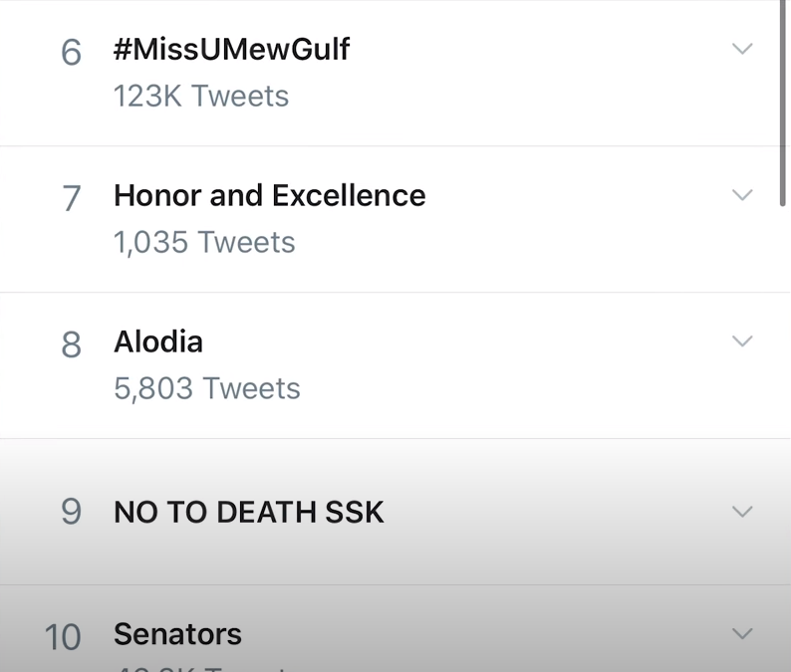The image size is (791, 672).
Task: Click the 123K Tweets count
Action: click(201, 96)
